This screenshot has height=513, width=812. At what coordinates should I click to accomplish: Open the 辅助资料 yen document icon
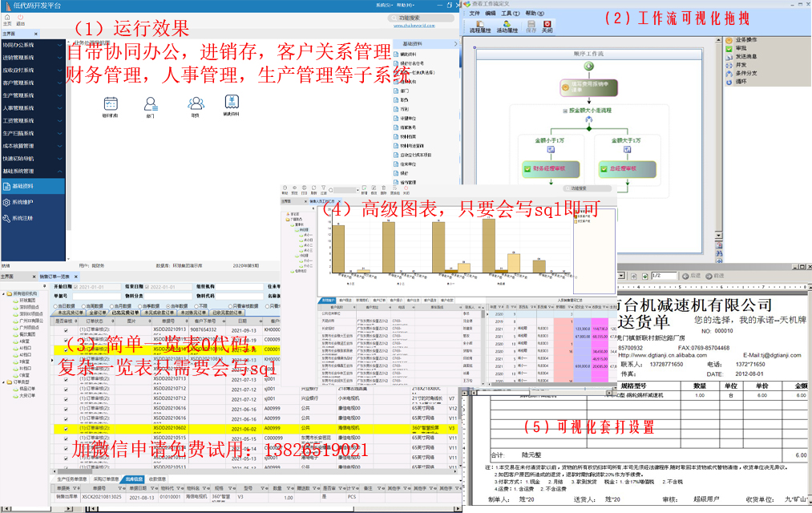(232, 102)
